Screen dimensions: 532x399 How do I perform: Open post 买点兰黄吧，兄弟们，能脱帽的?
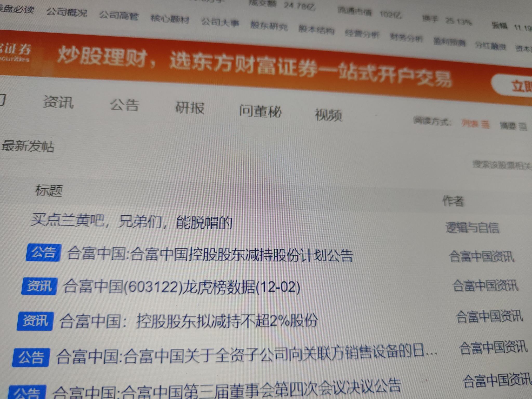[131, 222]
